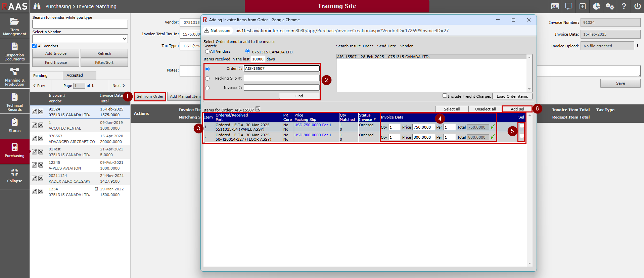Open the Item Management sidebar module

coord(14,26)
